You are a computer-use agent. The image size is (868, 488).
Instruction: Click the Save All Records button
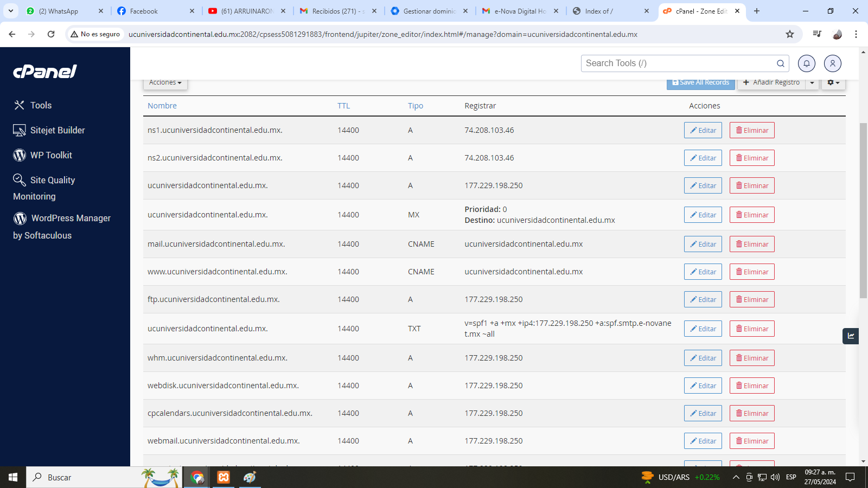point(700,83)
